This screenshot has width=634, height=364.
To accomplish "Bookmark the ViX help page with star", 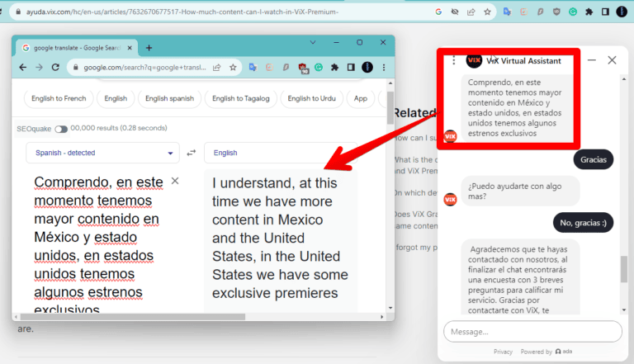I will tap(487, 12).
